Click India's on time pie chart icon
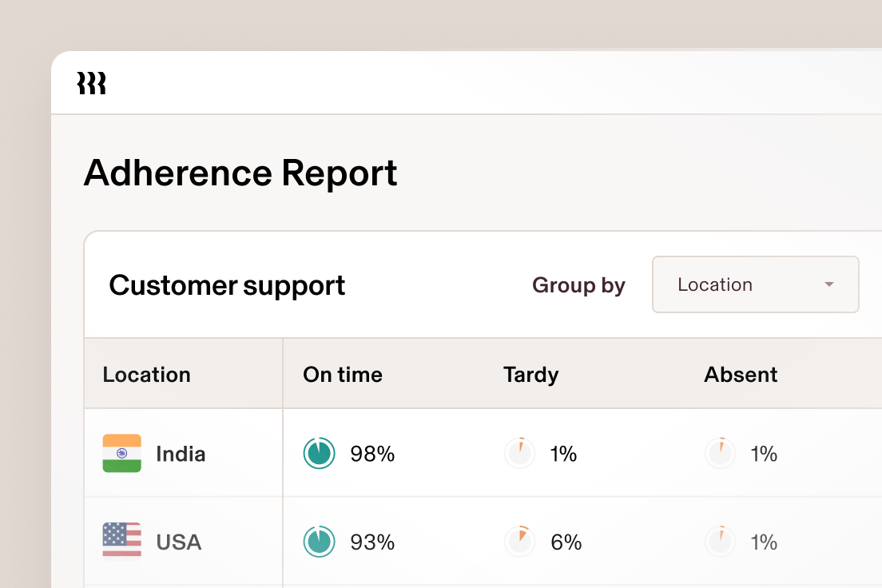 319,454
